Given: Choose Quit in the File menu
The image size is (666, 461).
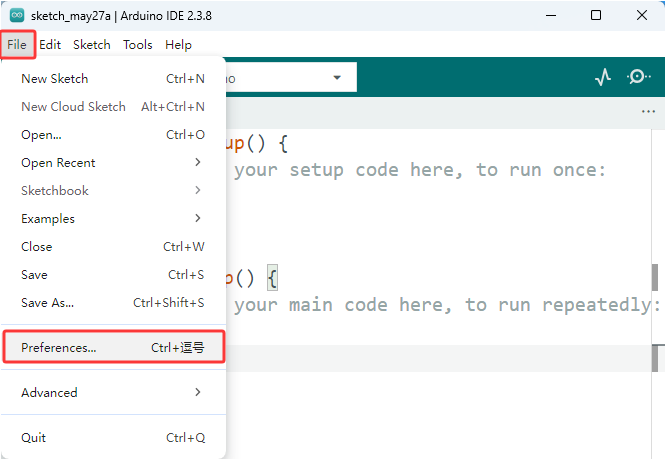Looking at the screenshot, I should point(113,438).
